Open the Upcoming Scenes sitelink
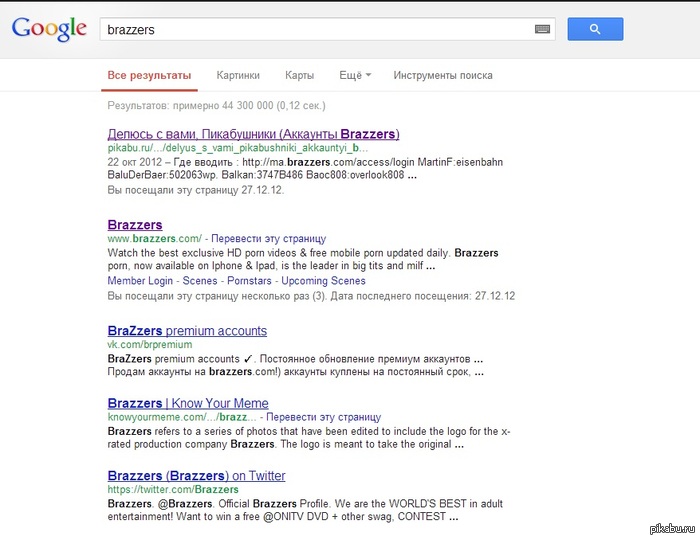Screen dimensions: 700x540 (x=323, y=281)
